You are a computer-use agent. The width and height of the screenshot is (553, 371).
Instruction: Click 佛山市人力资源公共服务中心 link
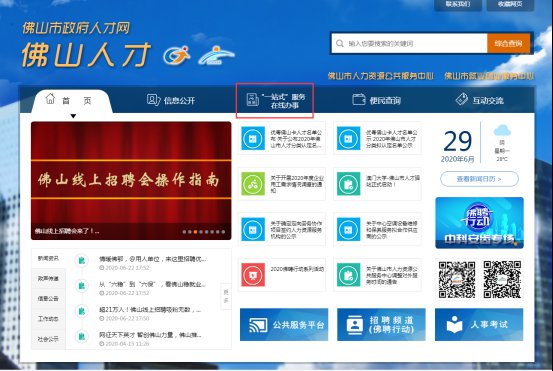point(381,76)
